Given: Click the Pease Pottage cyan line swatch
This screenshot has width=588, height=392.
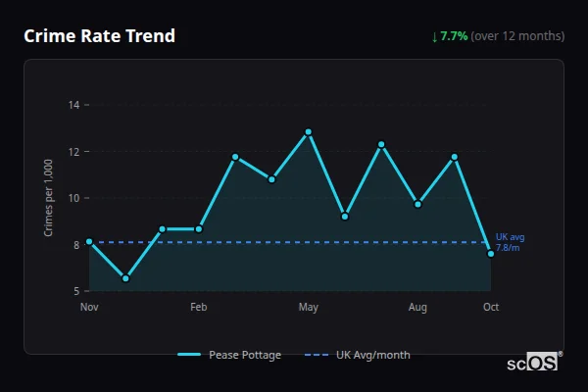Looking at the screenshot, I should click(189, 355).
